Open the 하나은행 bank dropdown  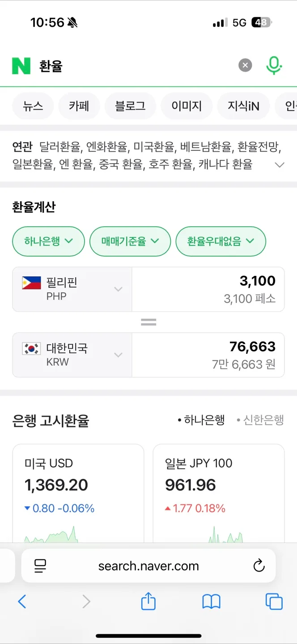[48, 241]
